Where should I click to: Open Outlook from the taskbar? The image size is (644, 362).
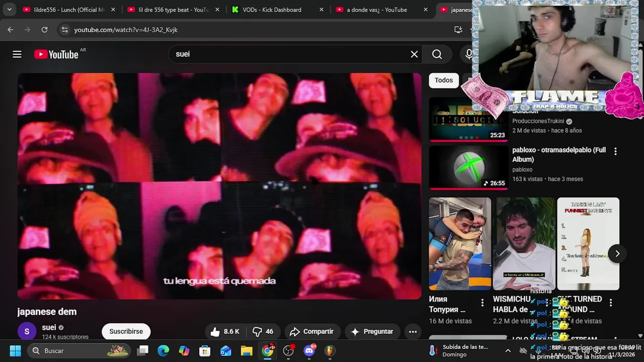coord(225,350)
